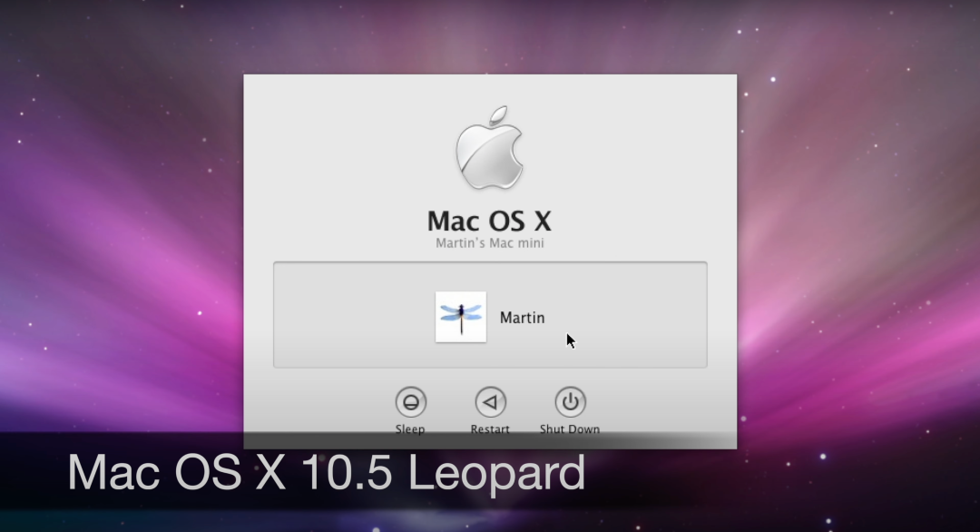Click the Martin's Mac mini computer name
This screenshot has height=532, width=980.
[489, 242]
